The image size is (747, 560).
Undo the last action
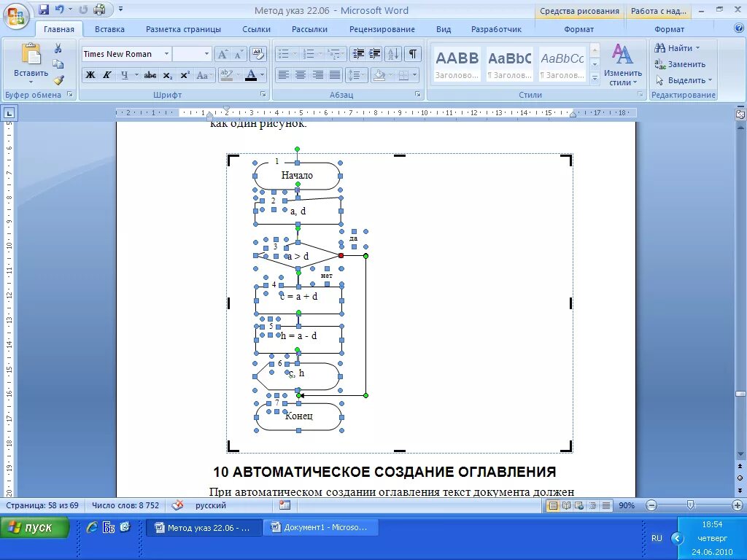(x=60, y=9)
